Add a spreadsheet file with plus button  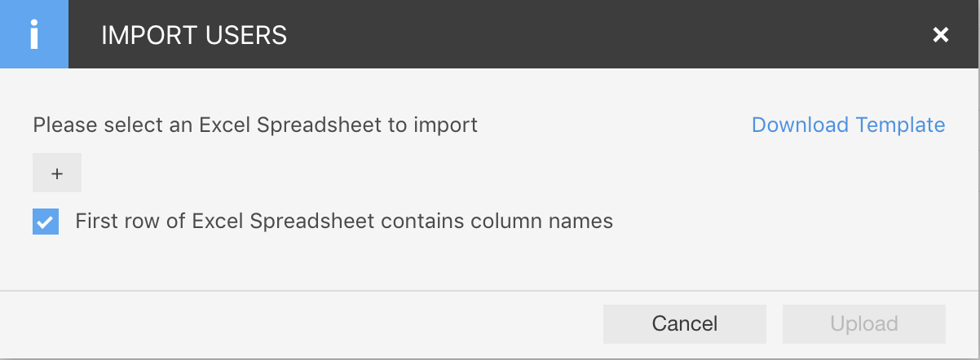[x=57, y=173]
